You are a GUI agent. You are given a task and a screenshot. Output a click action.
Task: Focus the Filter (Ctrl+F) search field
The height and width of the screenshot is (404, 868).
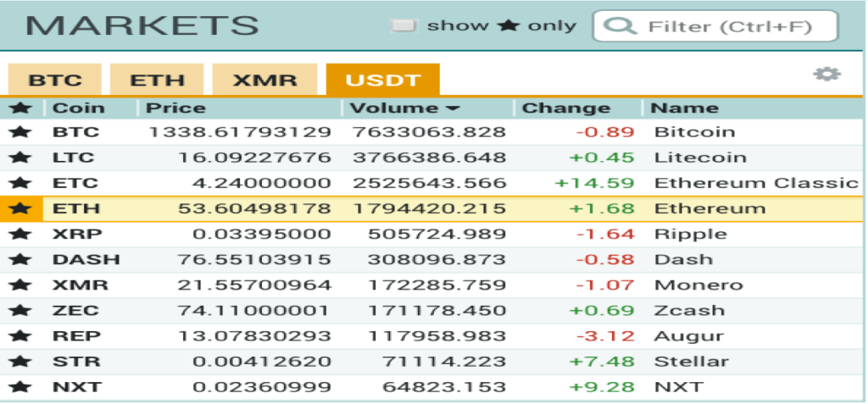pyautogui.click(x=715, y=26)
